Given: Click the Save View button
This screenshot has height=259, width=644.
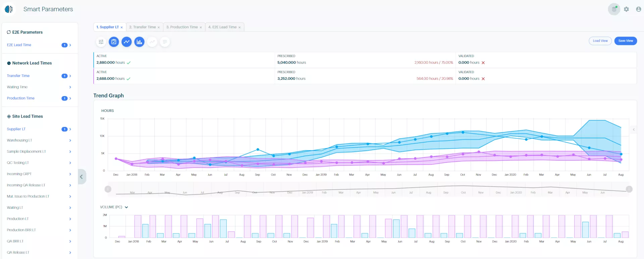Looking at the screenshot, I should (x=626, y=41).
